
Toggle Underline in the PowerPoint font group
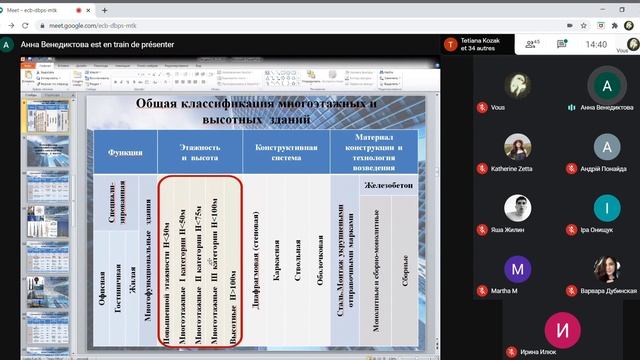128,82
